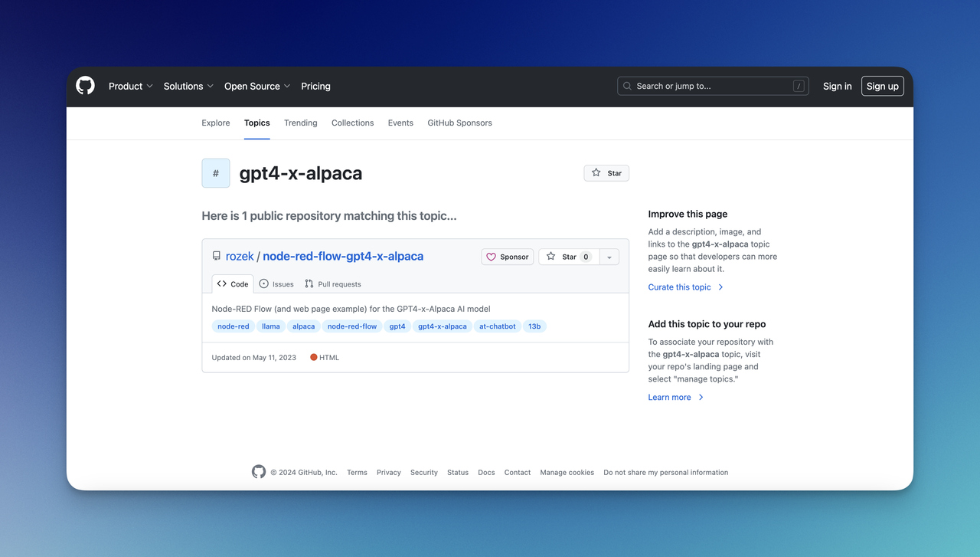Viewport: 980px width, 557px height.
Task: Open the starring options caret next to Star
Action: click(x=609, y=257)
